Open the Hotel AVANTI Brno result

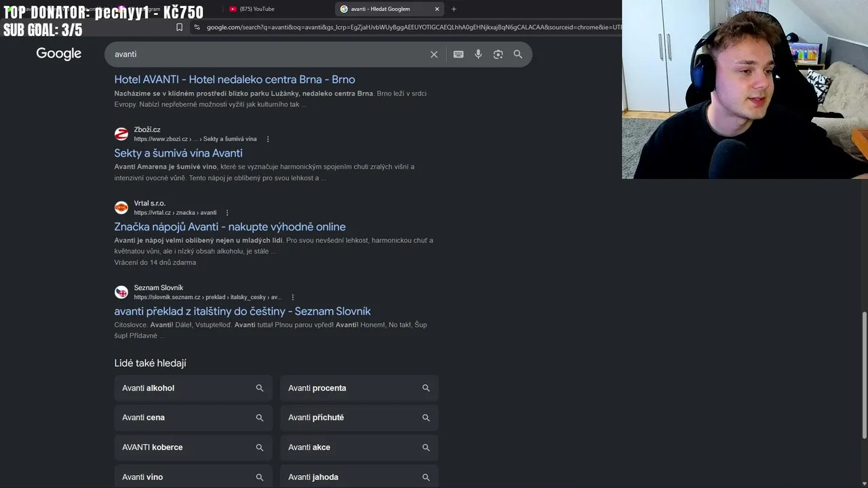click(235, 79)
